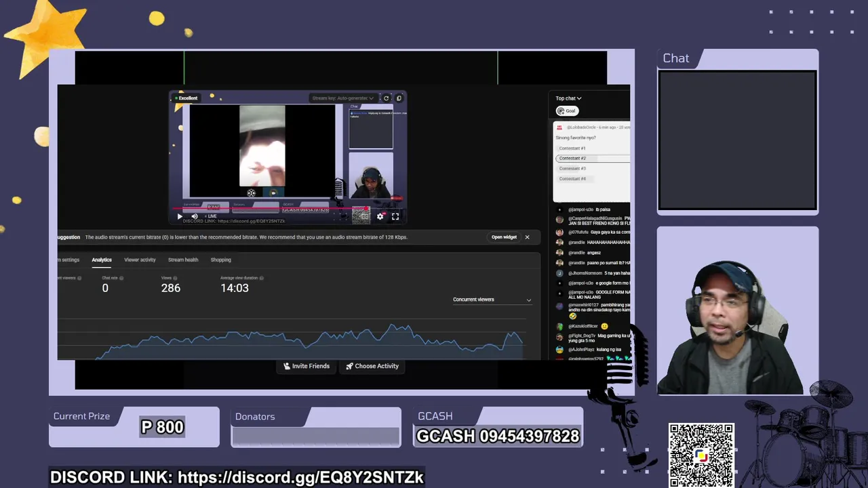Screen dimensions: 868x488
Task: Copy the stream key
Action: point(399,98)
